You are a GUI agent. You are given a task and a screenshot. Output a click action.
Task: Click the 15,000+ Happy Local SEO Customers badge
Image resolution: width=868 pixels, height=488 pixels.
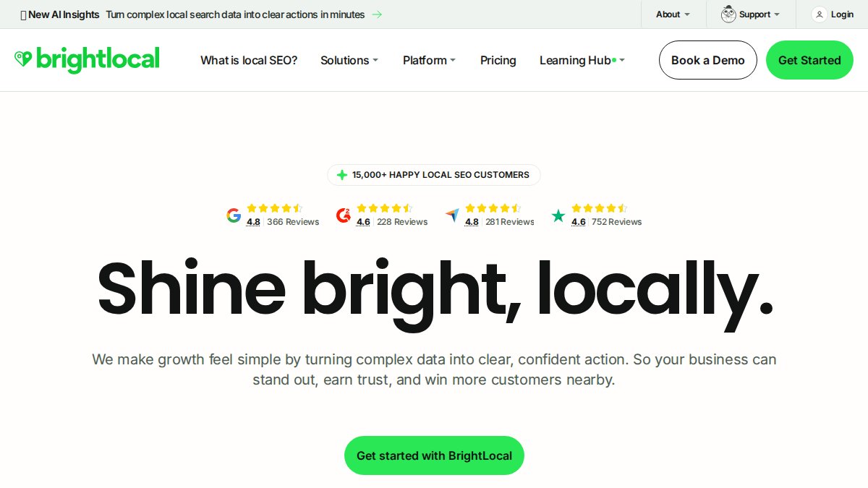[x=434, y=175]
